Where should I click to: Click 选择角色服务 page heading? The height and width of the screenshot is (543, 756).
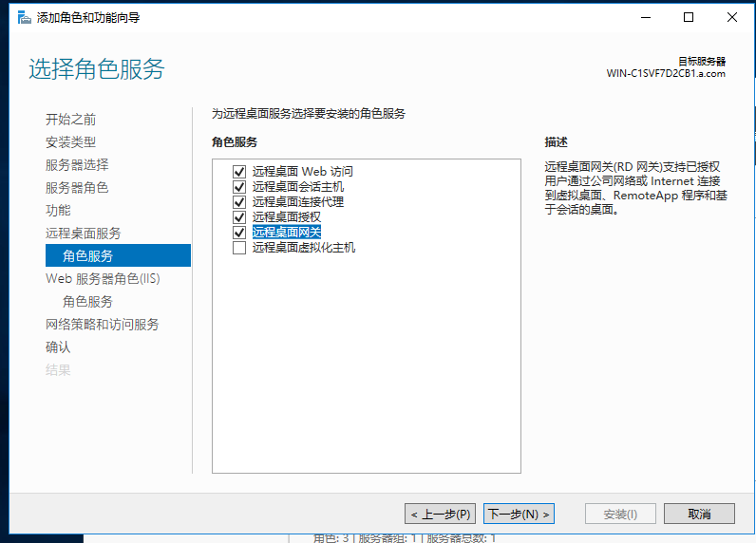click(x=97, y=68)
